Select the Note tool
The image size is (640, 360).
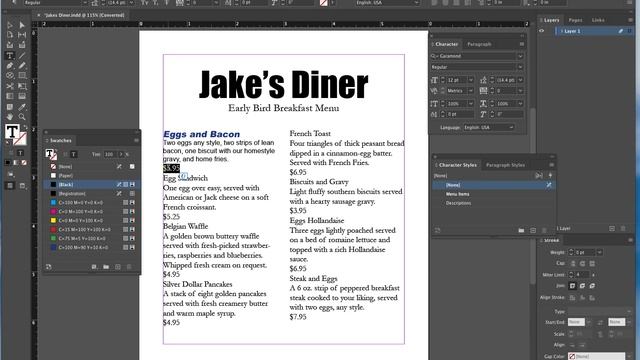[10, 107]
